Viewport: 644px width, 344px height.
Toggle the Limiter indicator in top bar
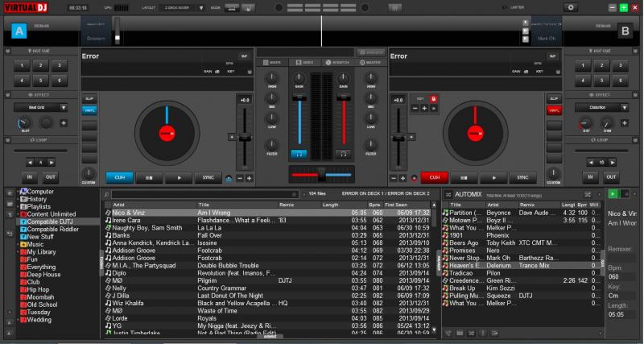[514, 7]
